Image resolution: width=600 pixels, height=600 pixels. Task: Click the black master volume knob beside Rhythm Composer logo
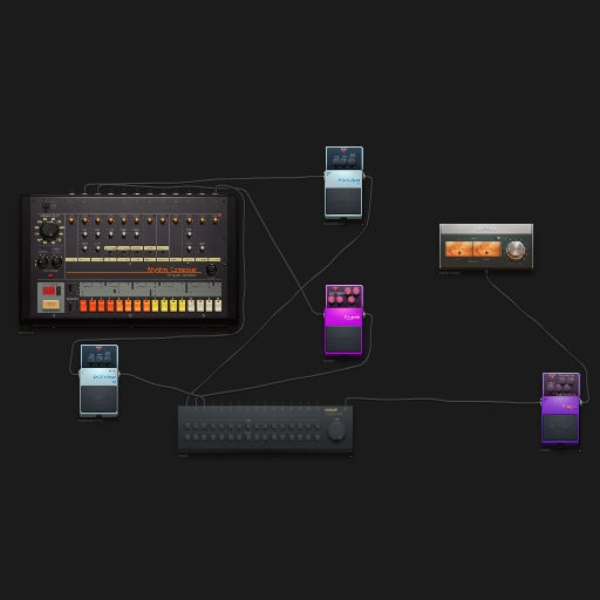(x=211, y=270)
